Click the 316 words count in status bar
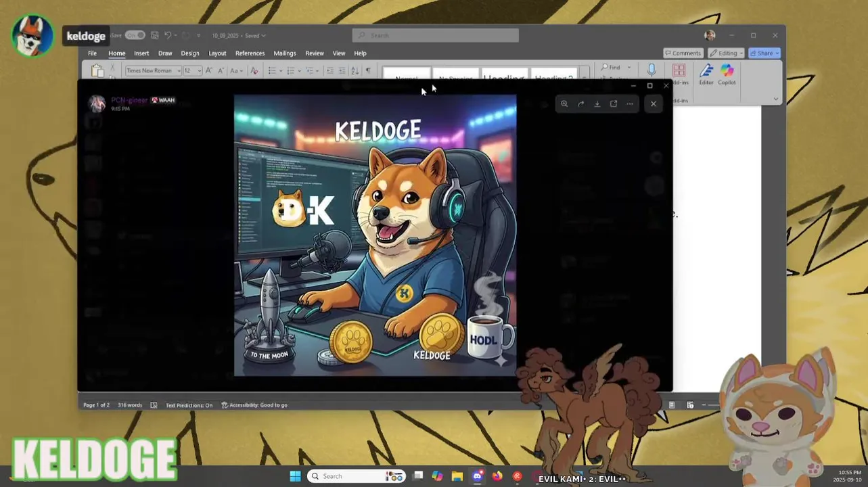Viewport: 868px width, 487px height. 130,405
